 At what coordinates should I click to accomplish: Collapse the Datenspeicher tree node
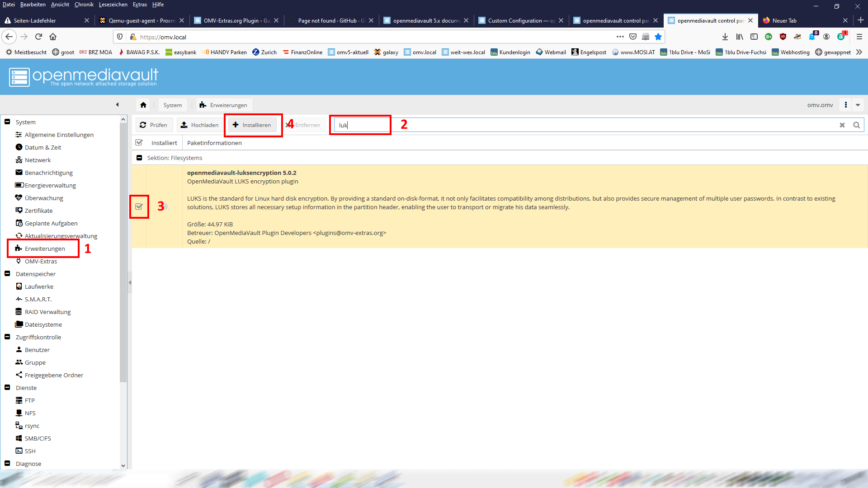click(x=7, y=273)
